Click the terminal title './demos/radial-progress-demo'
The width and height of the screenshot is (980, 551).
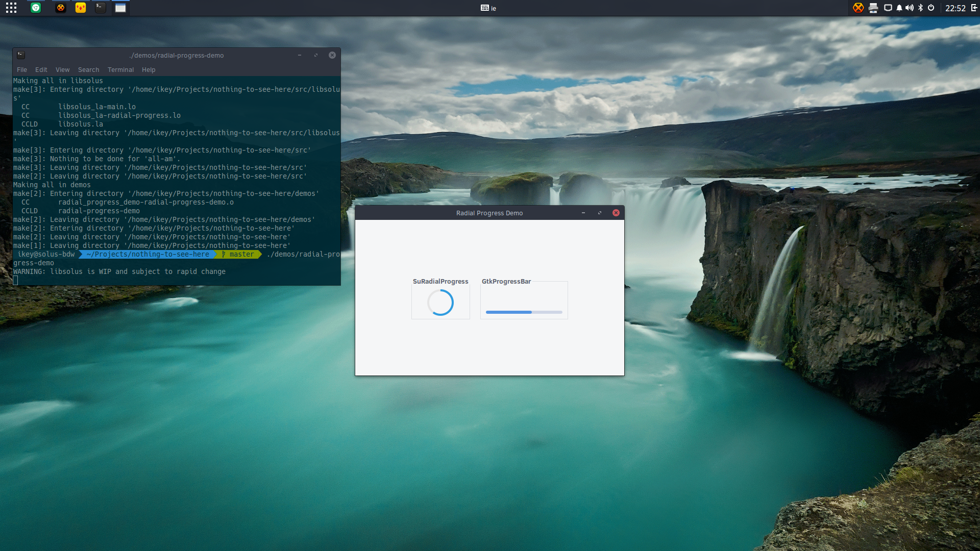(x=177, y=56)
